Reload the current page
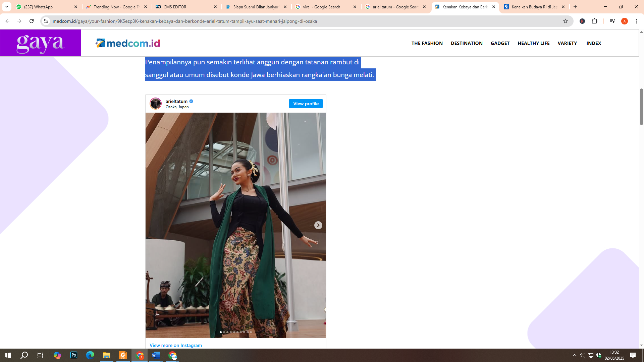The height and width of the screenshot is (362, 644). pyautogui.click(x=32, y=21)
